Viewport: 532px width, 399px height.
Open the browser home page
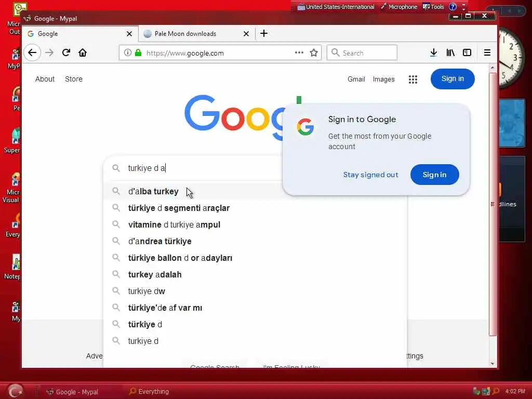coord(83,52)
